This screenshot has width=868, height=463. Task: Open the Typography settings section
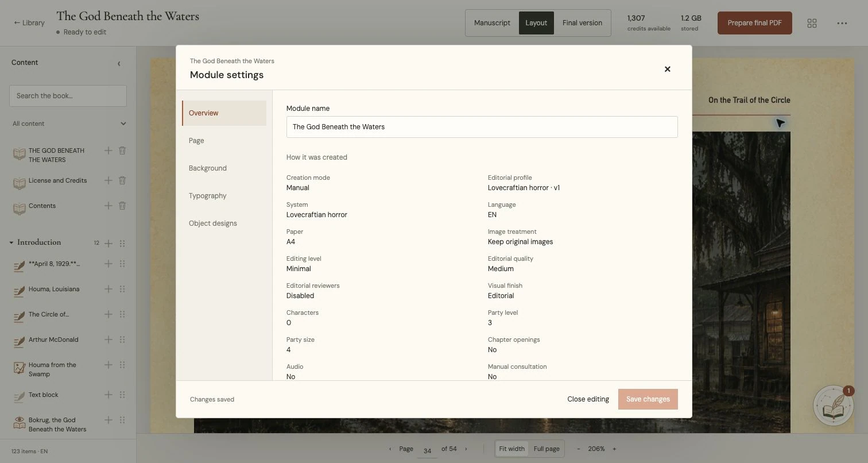[224, 196]
